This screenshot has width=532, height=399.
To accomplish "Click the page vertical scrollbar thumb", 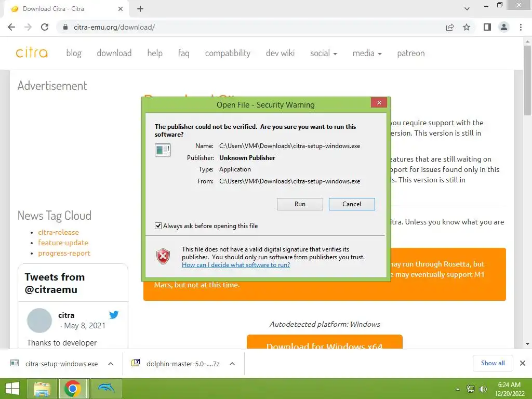I will 527,80.
